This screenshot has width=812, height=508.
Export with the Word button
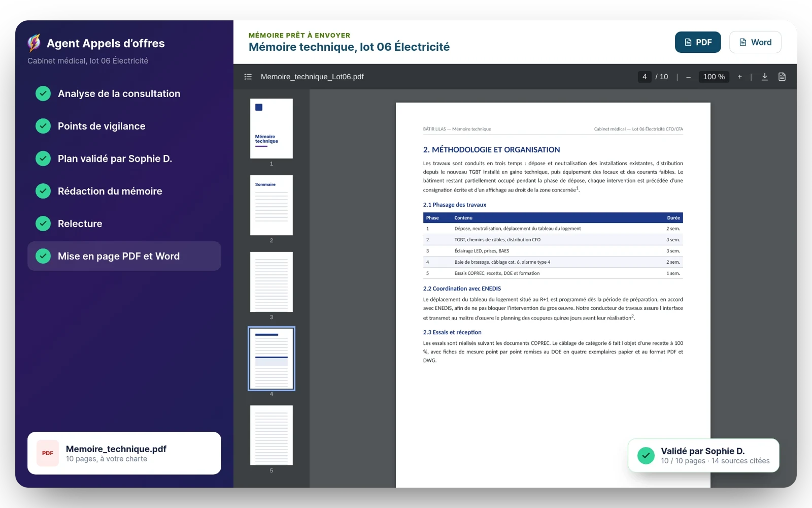point(755,42)
